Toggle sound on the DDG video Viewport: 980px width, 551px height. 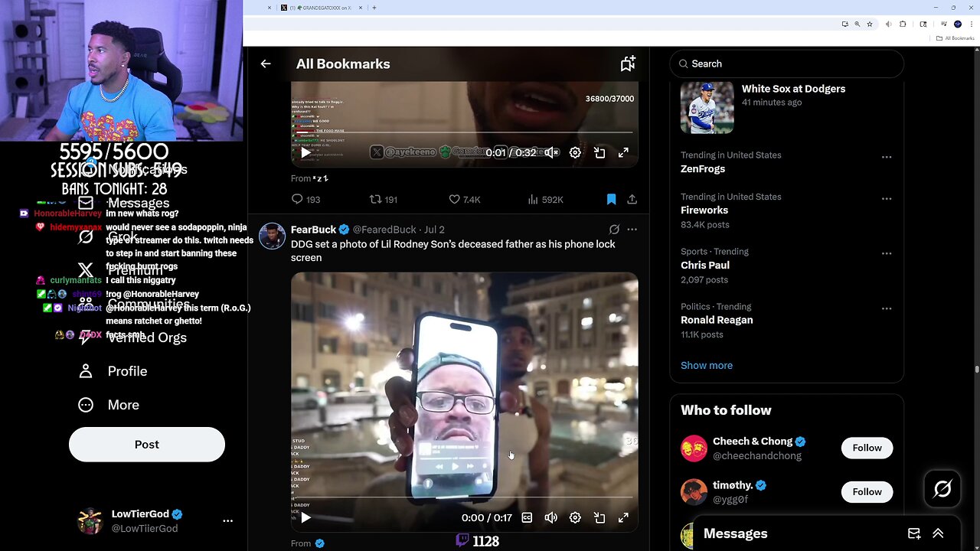point(551,517)
